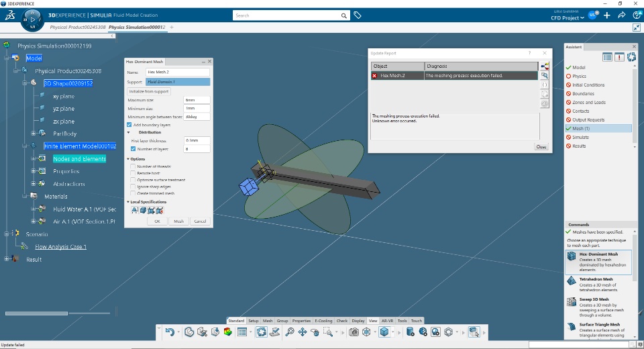Viewport: 644px width, 349px height.
Task: Select the Pan (four arrows) view tool
Action: [x=302, y=332]
